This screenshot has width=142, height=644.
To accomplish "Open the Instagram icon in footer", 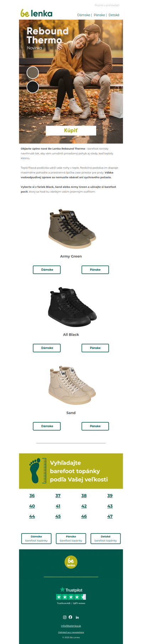I will [65, 617].
